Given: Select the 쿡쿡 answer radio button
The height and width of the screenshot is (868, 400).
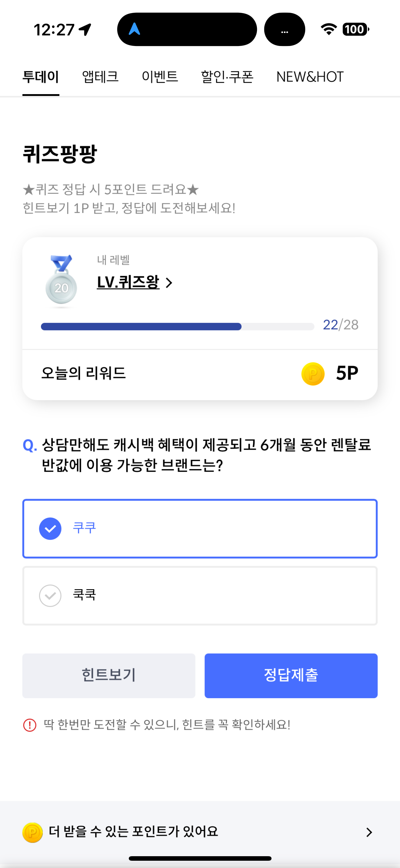Looking at the screenshot, I should [x=50, y=596].
